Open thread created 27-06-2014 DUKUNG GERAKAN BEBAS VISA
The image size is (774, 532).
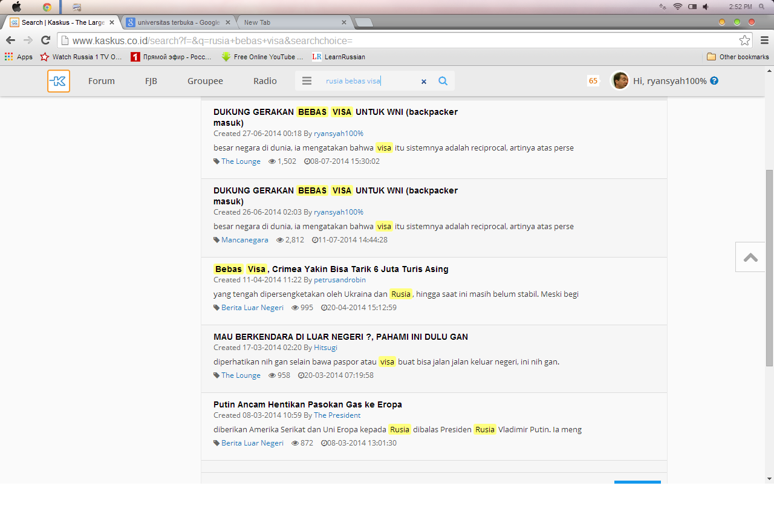tap(336, 117)
